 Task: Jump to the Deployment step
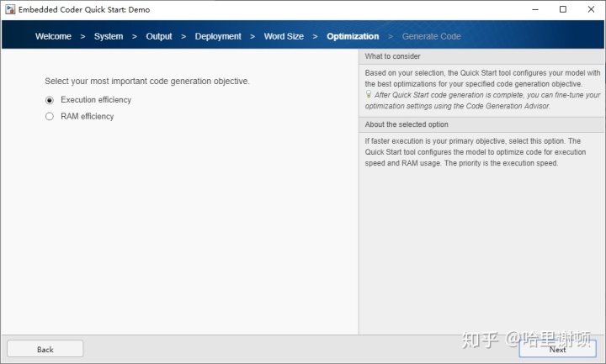(218, 36)
